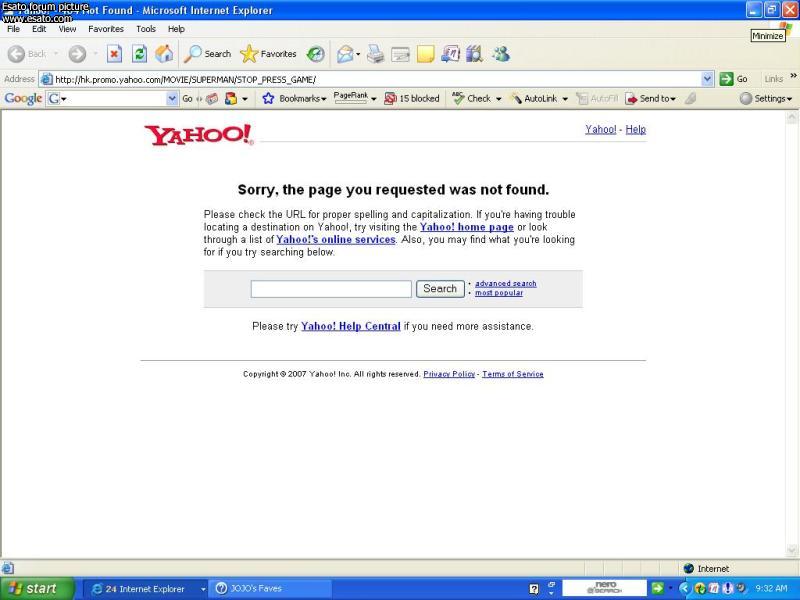Click the Google toolbar Go button

coord(187,98)
